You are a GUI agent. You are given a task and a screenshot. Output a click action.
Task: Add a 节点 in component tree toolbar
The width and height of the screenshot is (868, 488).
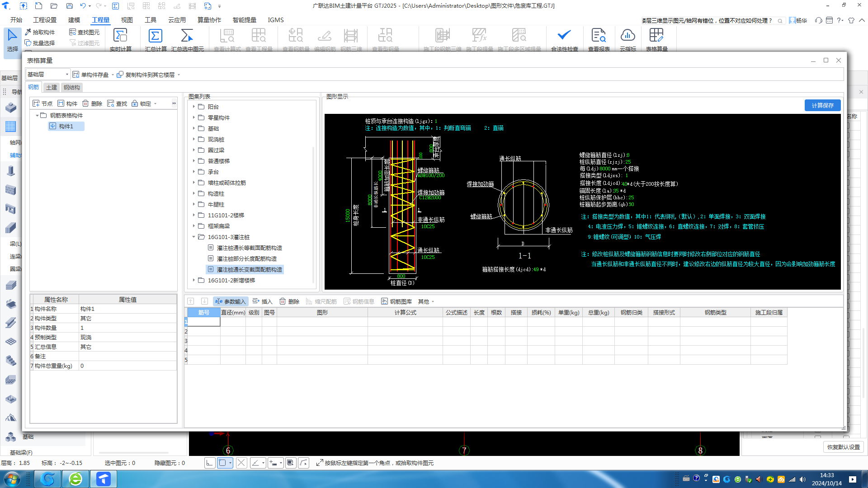pyautogui.click(x=42, y=103)
